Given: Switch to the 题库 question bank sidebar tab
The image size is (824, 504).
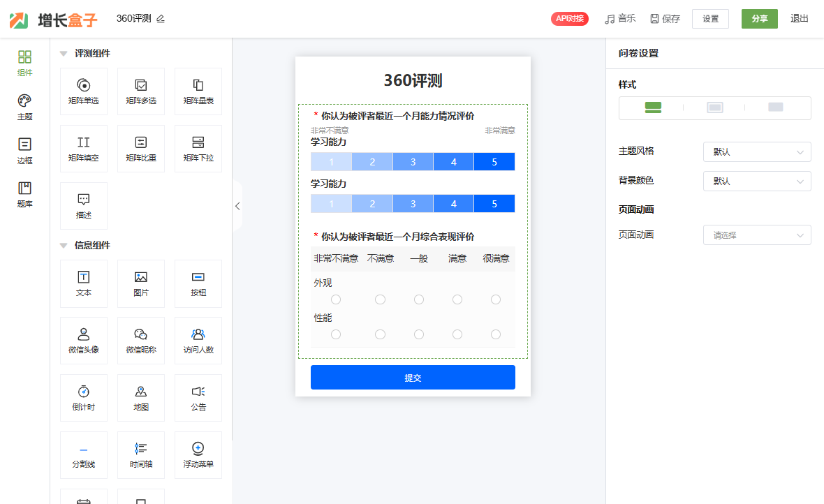Looking at the screenshot, I should (24, 195).
